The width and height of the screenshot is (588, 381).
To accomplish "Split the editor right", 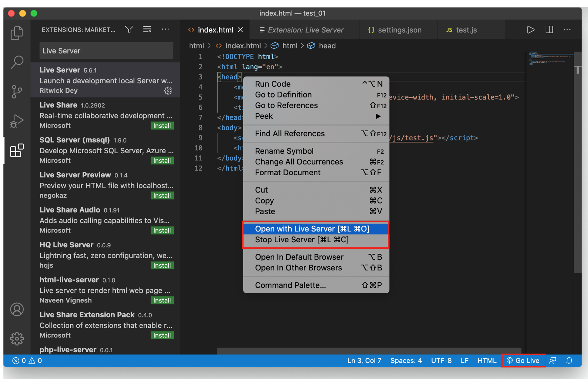I will (549, 30).
